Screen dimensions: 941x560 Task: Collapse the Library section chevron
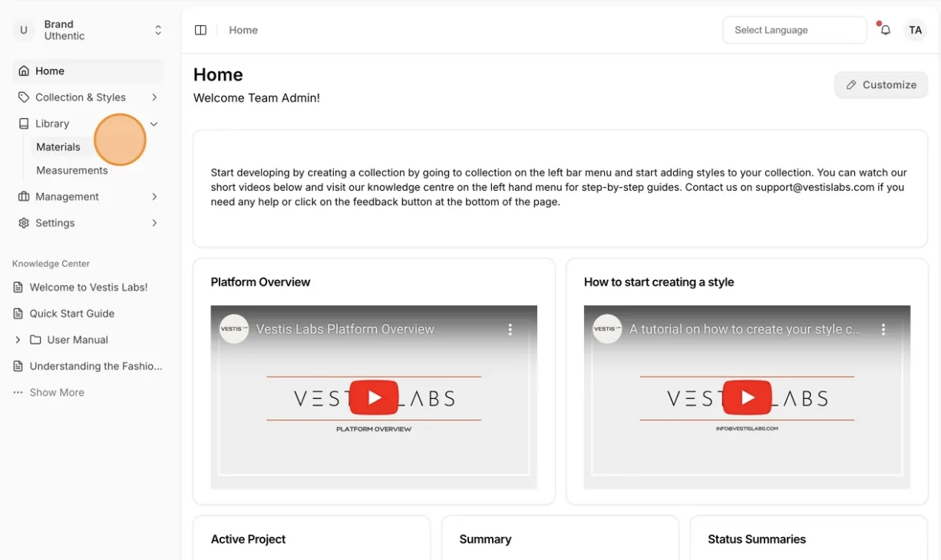[154, 124]
